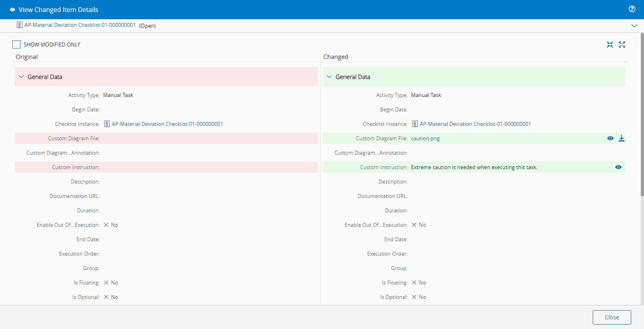This screenshot has height=329, width=644.
Task: Open AP-Material Deviation Checklist header link
Action: pos(80,25)
